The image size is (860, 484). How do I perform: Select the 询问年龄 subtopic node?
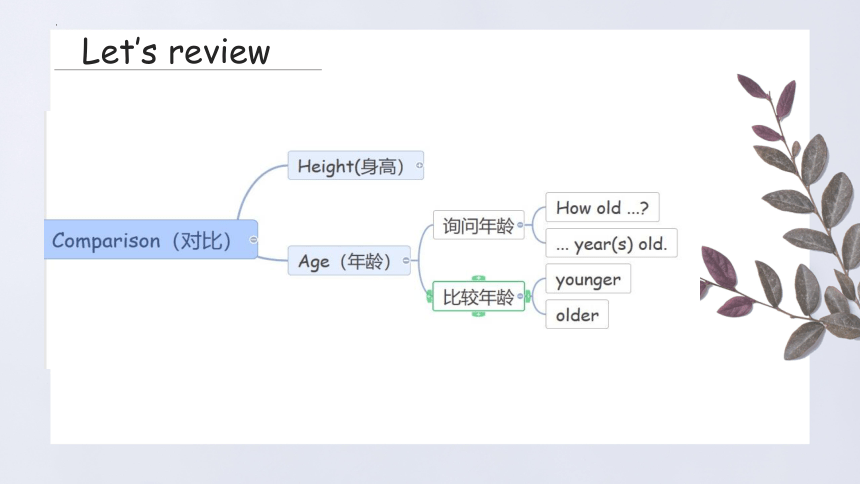pyautogui.click(x=476, y=225)
